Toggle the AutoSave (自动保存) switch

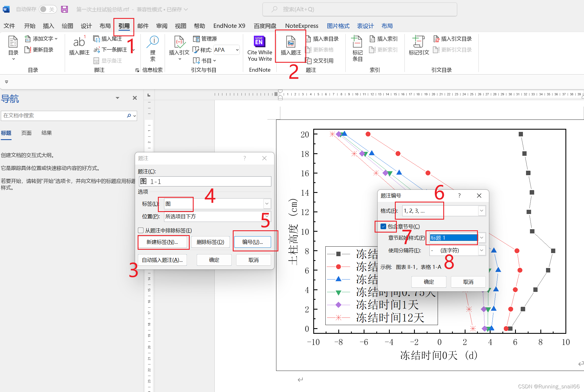pos(47,9)
